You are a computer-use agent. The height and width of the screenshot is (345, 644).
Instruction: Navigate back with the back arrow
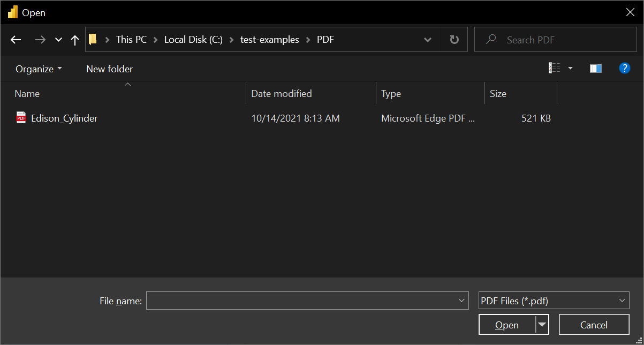(16, 39)
